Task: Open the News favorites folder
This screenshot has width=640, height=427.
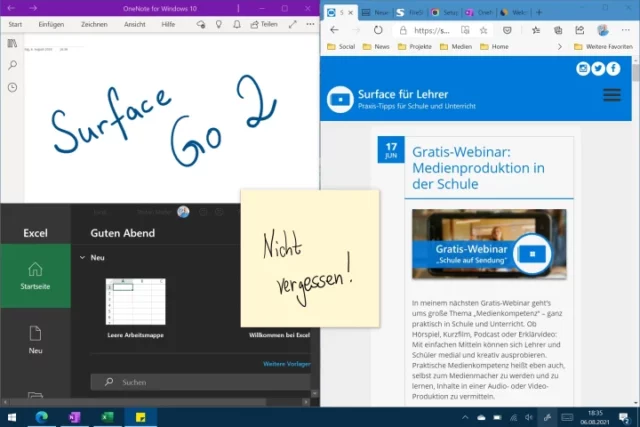Action: 376,47
